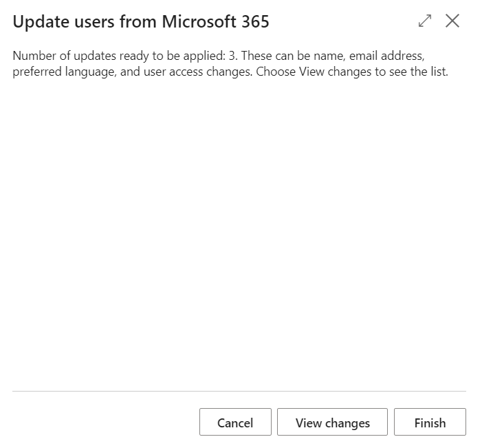Toggle full-screen mode for this dialog
Viewport: 482px width, 448px height.
click(x=425, y=21)
